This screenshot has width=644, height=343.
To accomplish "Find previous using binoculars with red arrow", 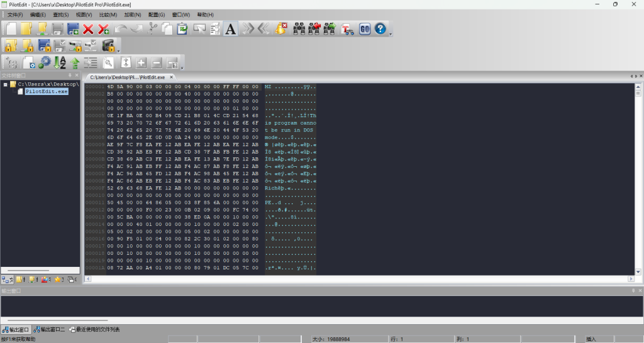I will 314,29.
